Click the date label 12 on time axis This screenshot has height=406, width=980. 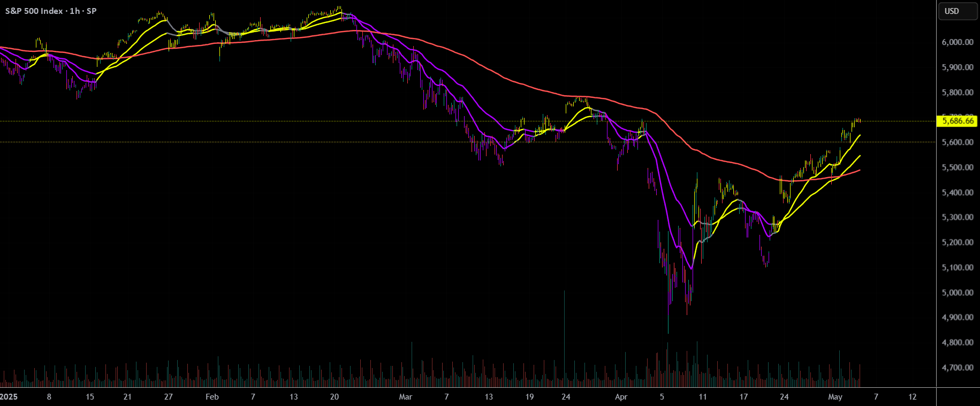click(x=913, y=397)
